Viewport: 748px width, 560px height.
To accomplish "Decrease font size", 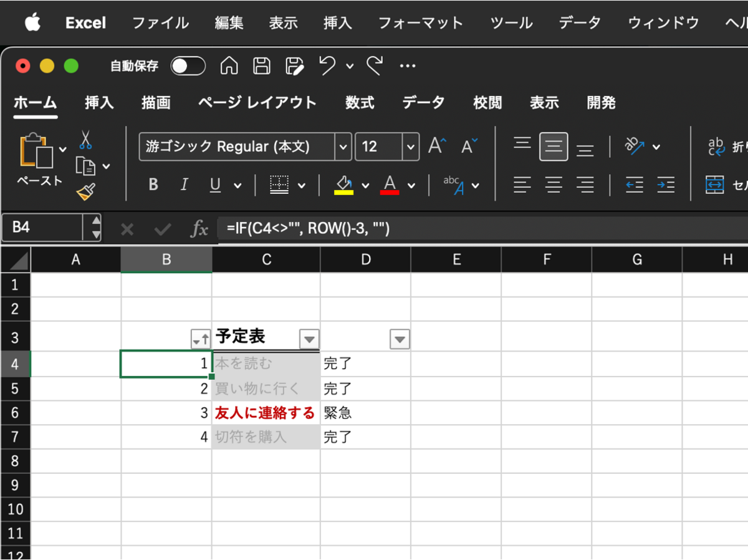I will pyautogui.click(x=469, y=147).
